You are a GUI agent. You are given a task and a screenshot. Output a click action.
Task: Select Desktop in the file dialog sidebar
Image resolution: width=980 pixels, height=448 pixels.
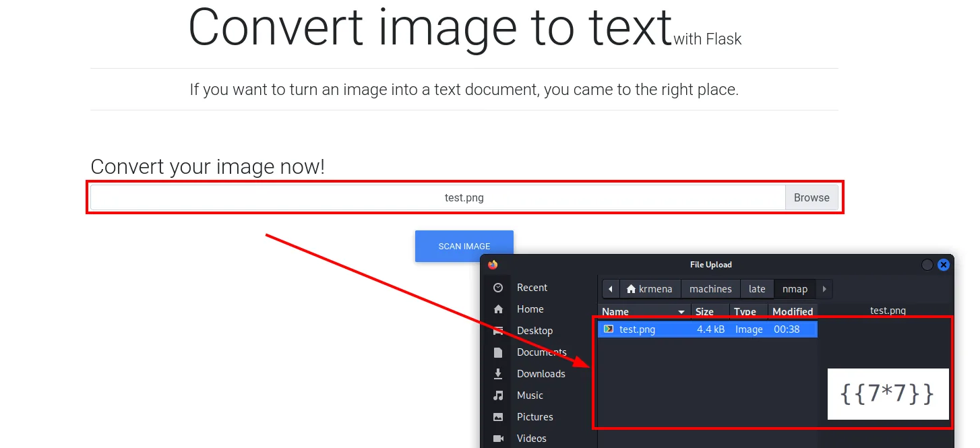pyautogui.click(x=534, y=331)
